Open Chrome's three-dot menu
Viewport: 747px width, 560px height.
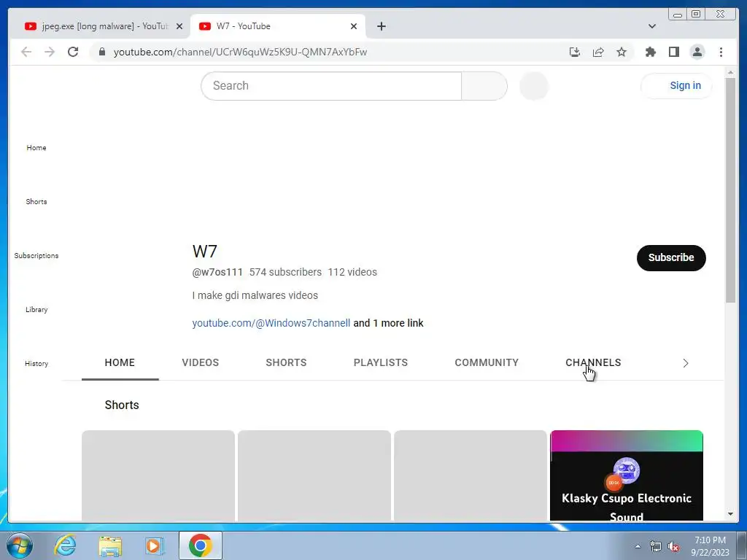(x=721, y=52)
